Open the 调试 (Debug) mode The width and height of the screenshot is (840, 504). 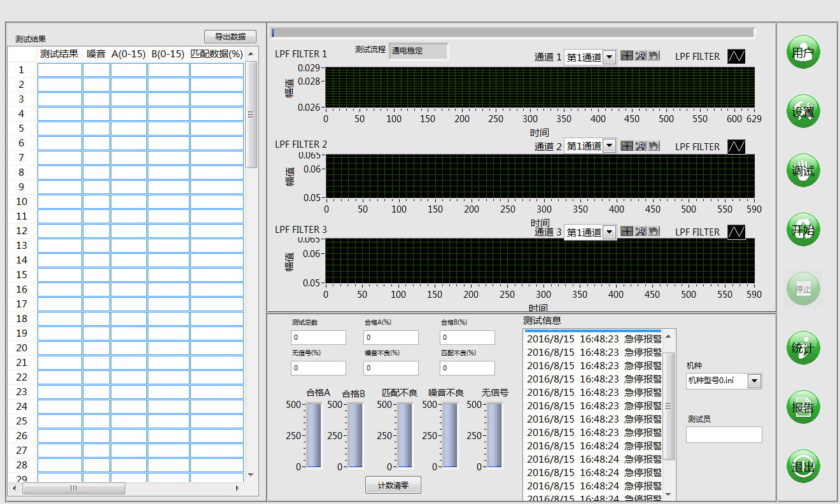803,171
